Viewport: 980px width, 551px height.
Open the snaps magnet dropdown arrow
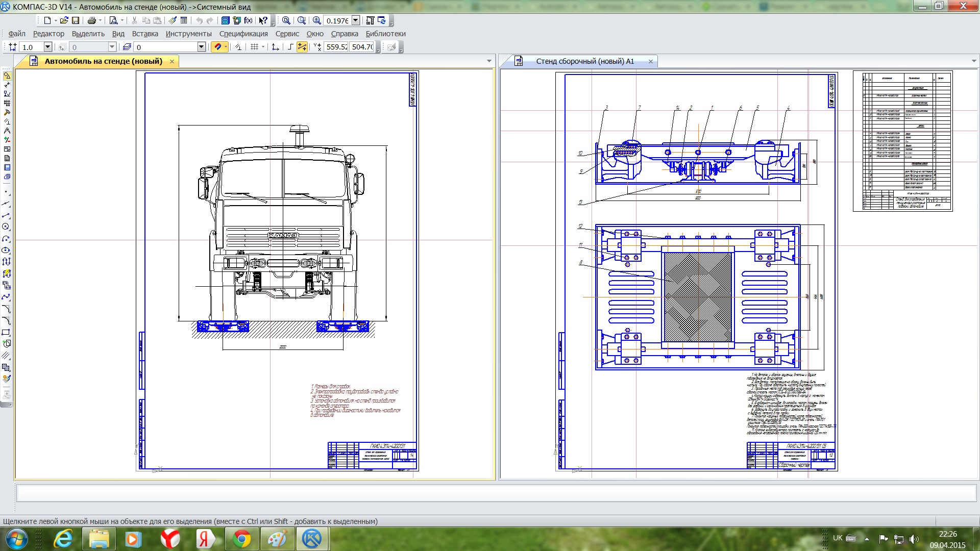(x=226, y=47)
